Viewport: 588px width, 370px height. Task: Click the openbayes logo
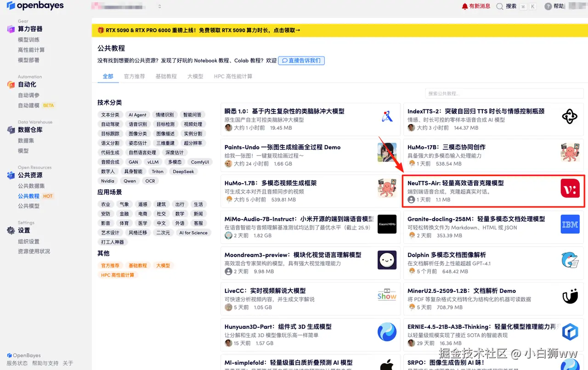pyautogui.click(x=35, y=6)
